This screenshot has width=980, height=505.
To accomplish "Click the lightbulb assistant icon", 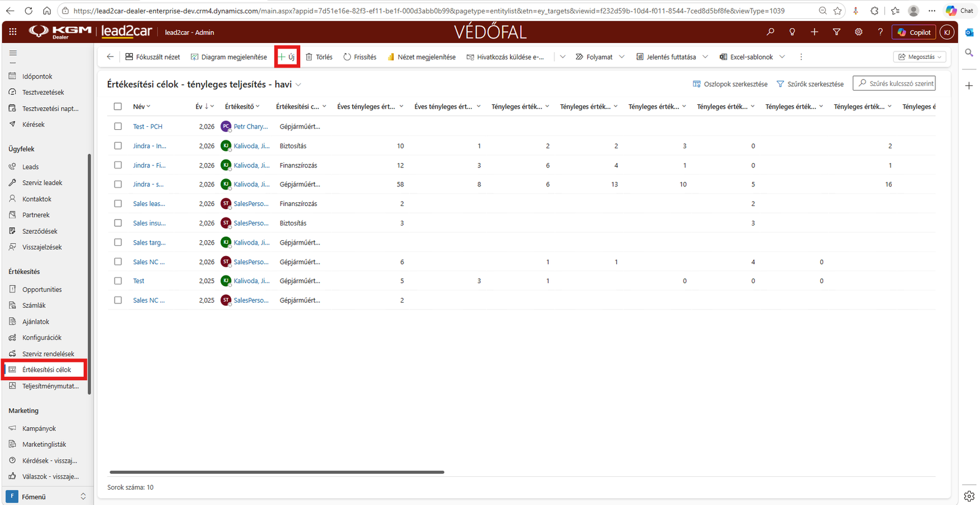I will pyautogui.click(x=793, y=32).
